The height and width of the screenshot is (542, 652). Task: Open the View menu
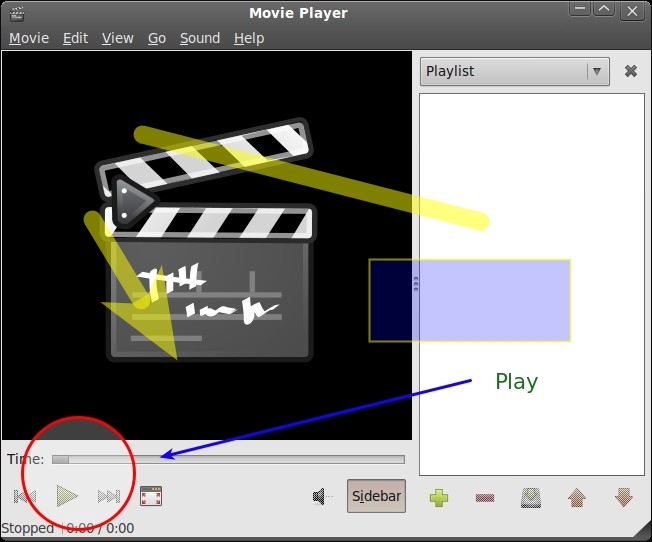[x=118, y=38]
